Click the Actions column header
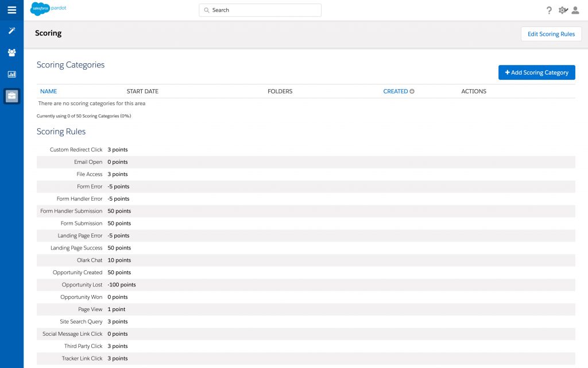Viewport: 588px width, 368px height. tap(474, 91)
